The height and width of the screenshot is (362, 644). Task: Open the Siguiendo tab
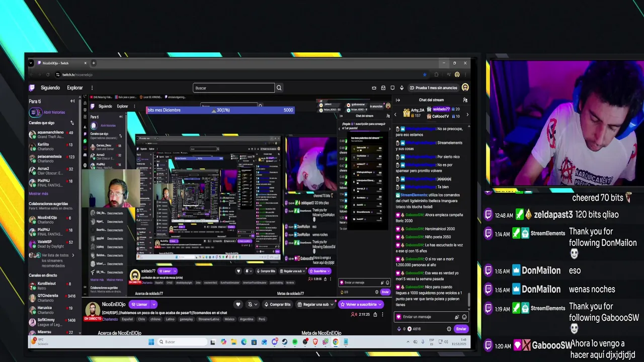[50, 87]
